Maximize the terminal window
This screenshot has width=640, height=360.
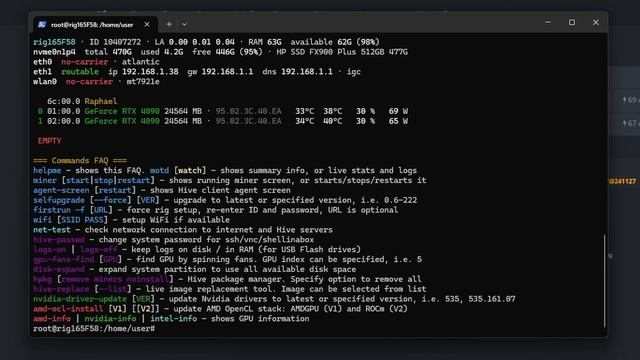(572, 22)
